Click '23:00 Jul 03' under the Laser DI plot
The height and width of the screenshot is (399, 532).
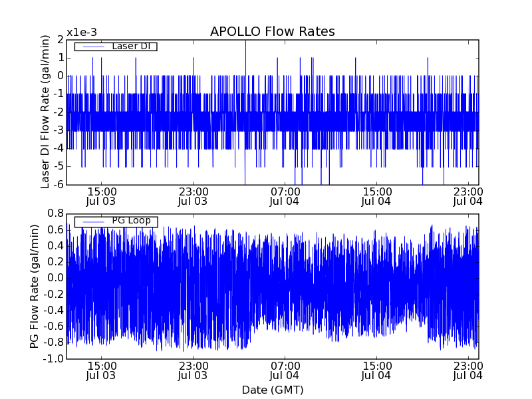point(193,197)
